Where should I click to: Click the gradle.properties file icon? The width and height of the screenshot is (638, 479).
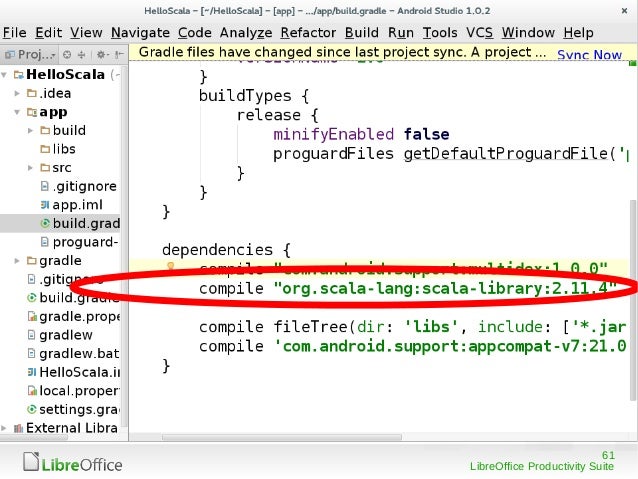(x=32, y=316)
